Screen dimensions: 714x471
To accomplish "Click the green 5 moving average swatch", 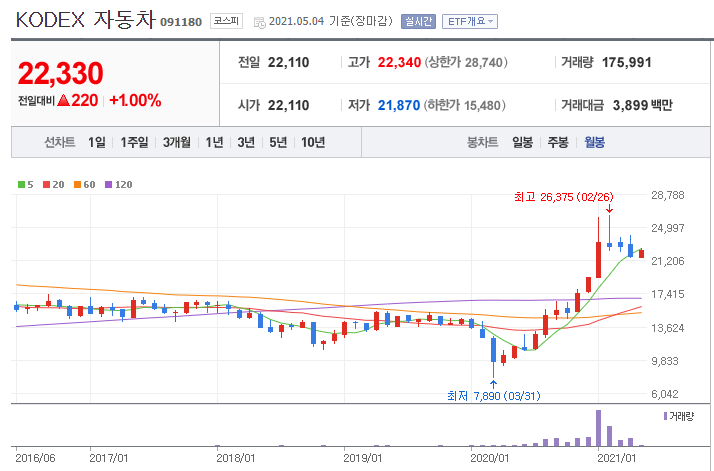I will pyautogui.click(x=21, y=184).
